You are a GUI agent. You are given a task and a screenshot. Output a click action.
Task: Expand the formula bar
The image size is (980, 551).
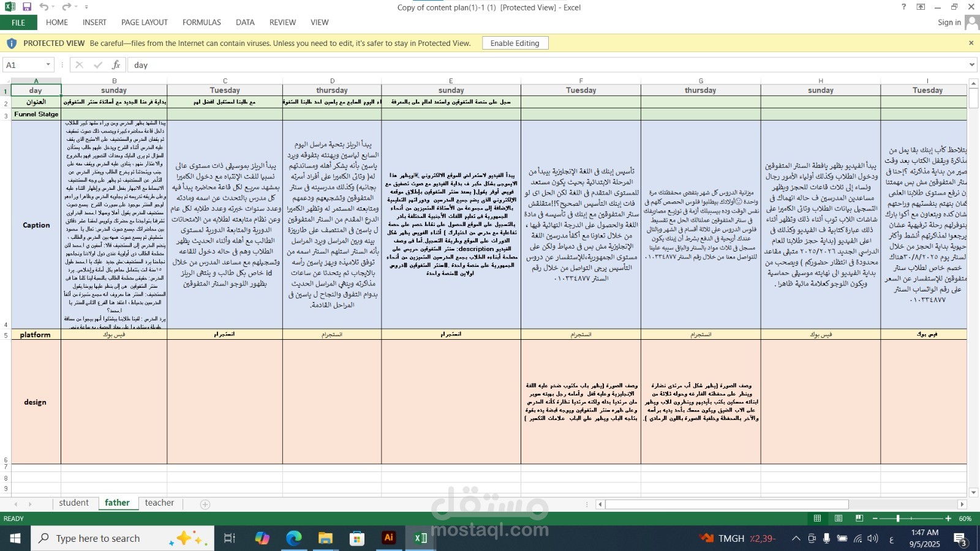(972, 65)
